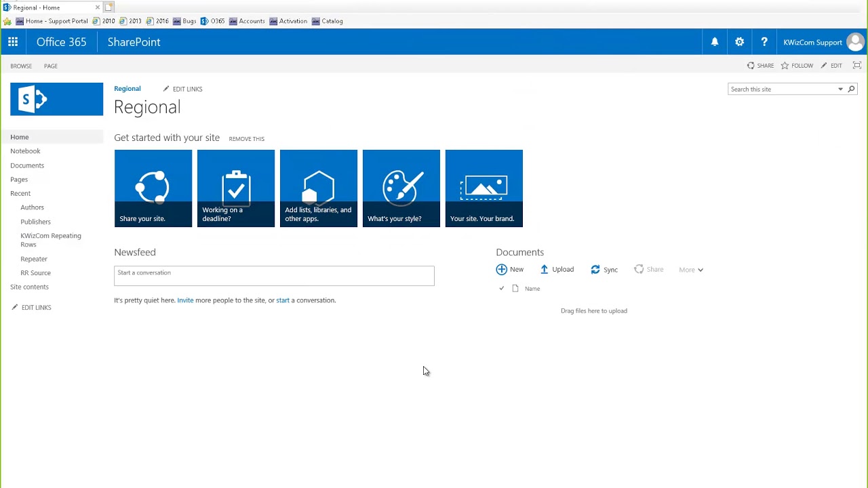Open the help question mark
The width and height of the screenshot is (868, 488).
click(764, 42)
